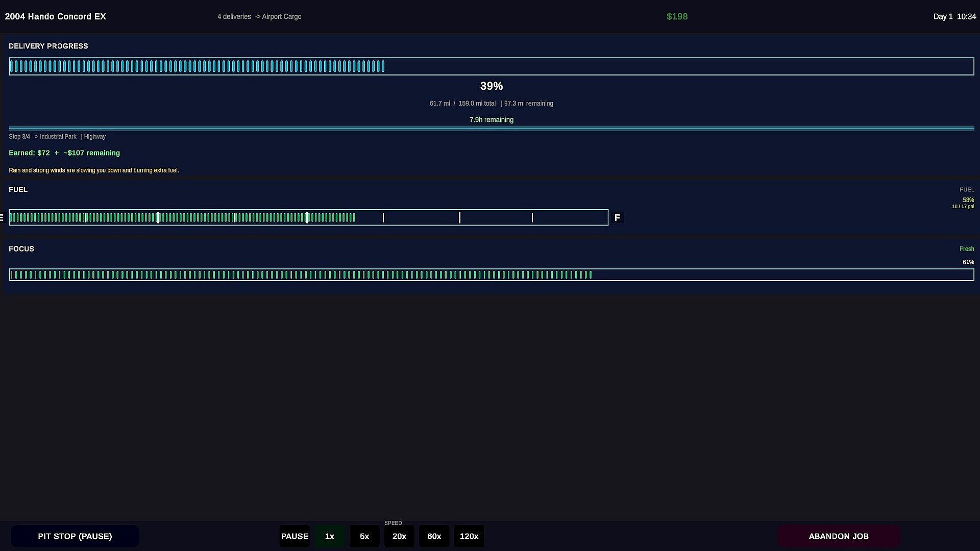The height and width of the screenshot is (551, 980).
Task: Select 1x speed
Action: click(330, 536)
